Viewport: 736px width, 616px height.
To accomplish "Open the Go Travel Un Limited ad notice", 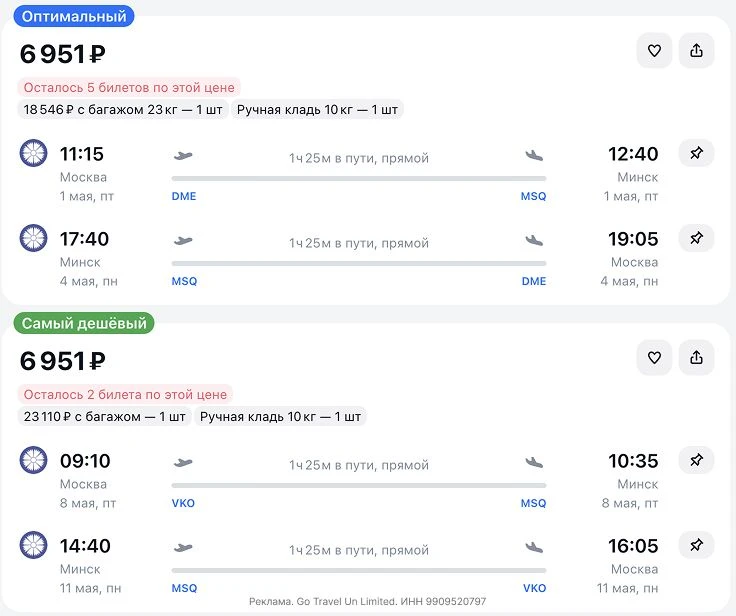I will (367, 602).
